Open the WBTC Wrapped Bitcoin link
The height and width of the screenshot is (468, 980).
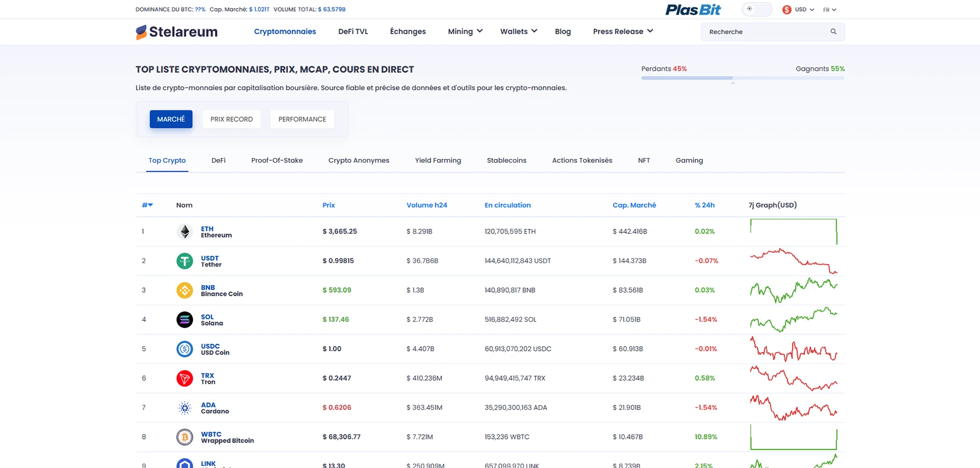tap(227, 437)
